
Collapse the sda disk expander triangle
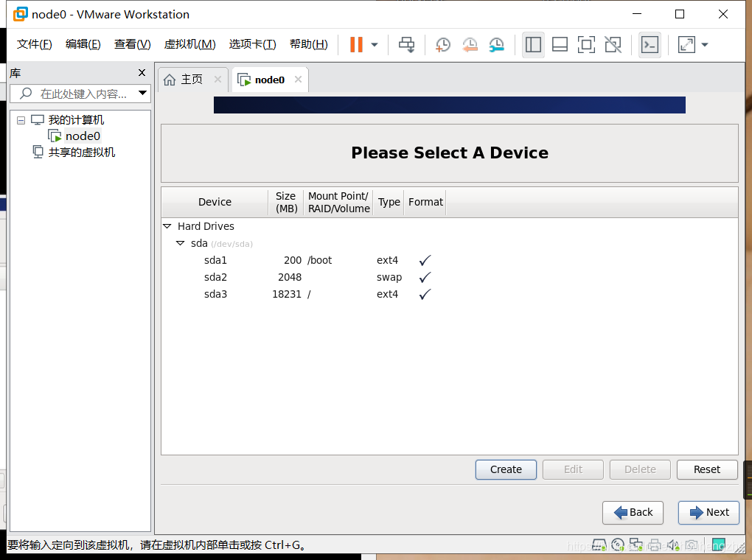181,243
